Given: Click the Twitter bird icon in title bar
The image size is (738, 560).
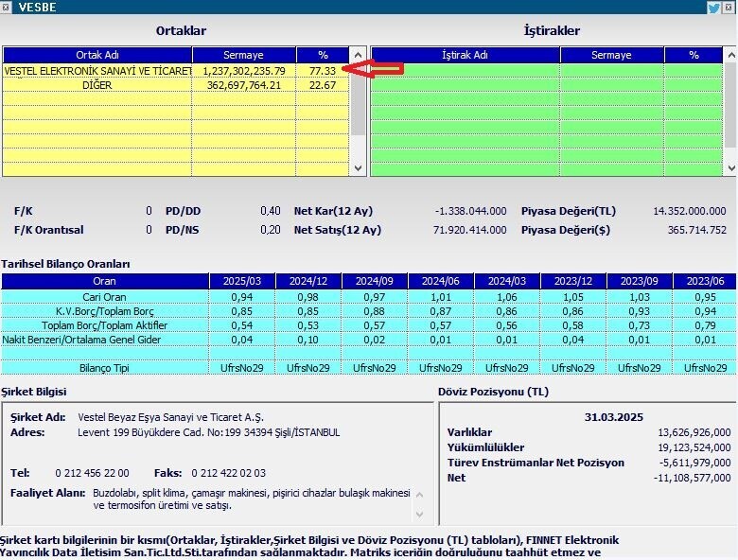Looking at the screenshot, I should point(713,7).
